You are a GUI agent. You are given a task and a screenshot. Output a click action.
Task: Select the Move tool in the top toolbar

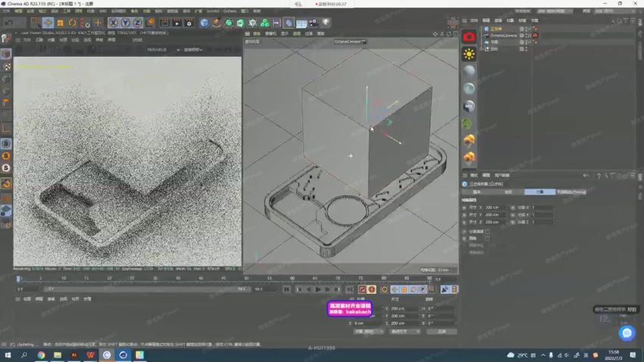pos(47,23)
